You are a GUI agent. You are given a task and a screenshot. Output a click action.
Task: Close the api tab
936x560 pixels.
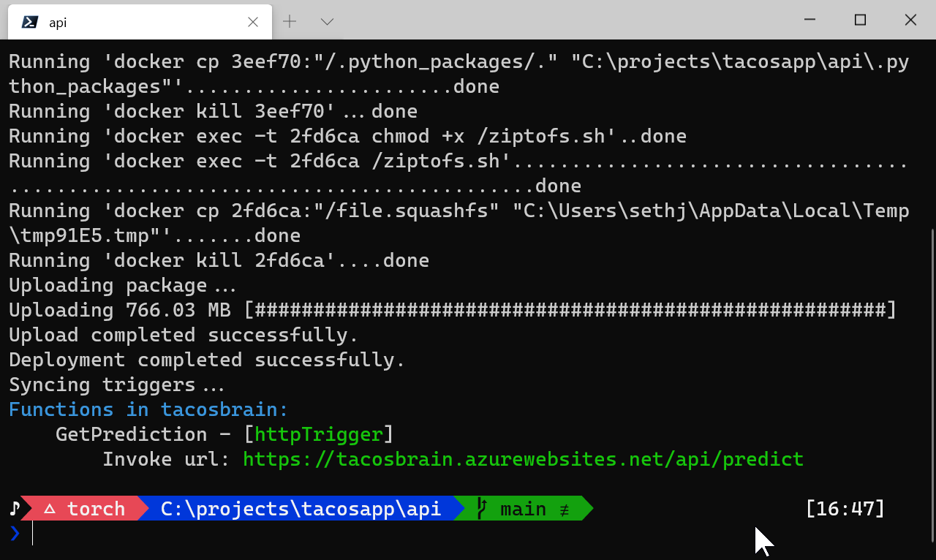point(253,22)
